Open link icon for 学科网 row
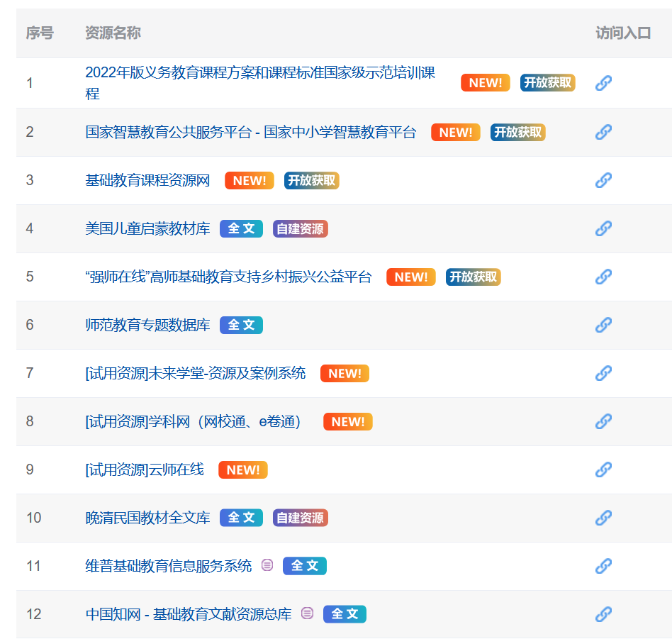 pos(603,421)
